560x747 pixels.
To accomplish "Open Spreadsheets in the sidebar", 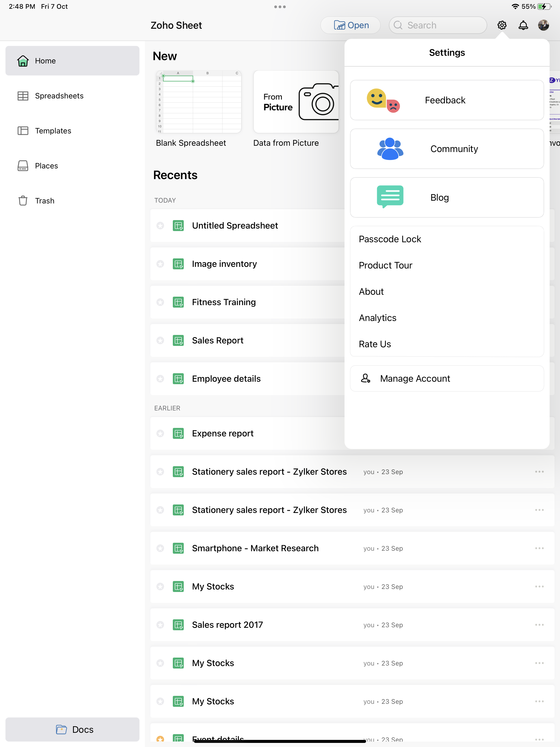I will point(59,96).
